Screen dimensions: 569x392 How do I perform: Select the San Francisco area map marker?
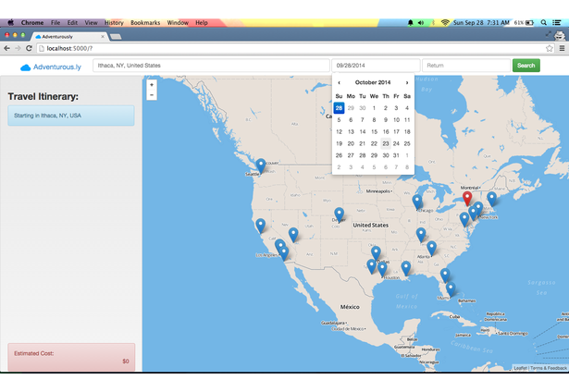[x=261, y=226]
